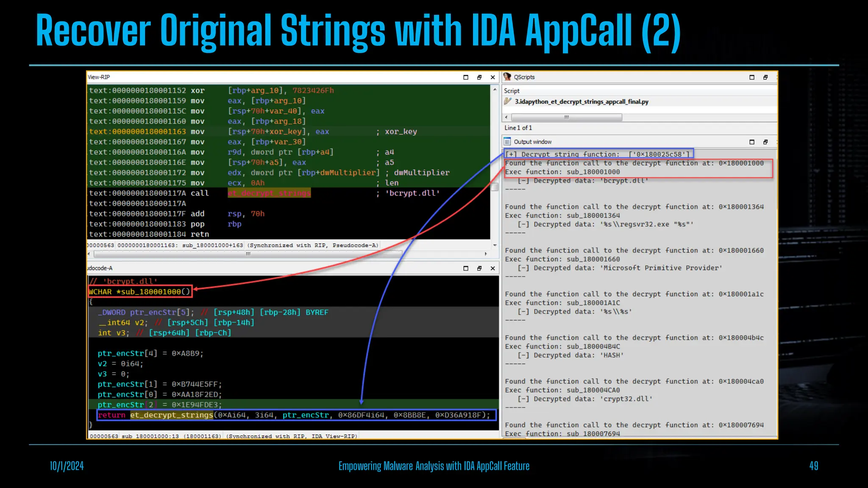
Task: Float the Pseudocode-A pane with restore icon
Action: tap(479, 268)
